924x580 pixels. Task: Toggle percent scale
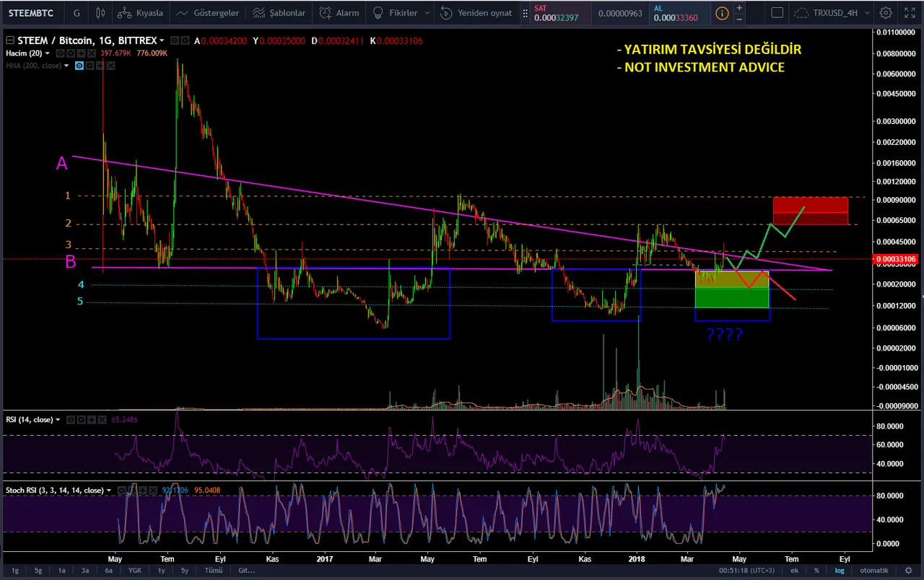coord(816,570)
